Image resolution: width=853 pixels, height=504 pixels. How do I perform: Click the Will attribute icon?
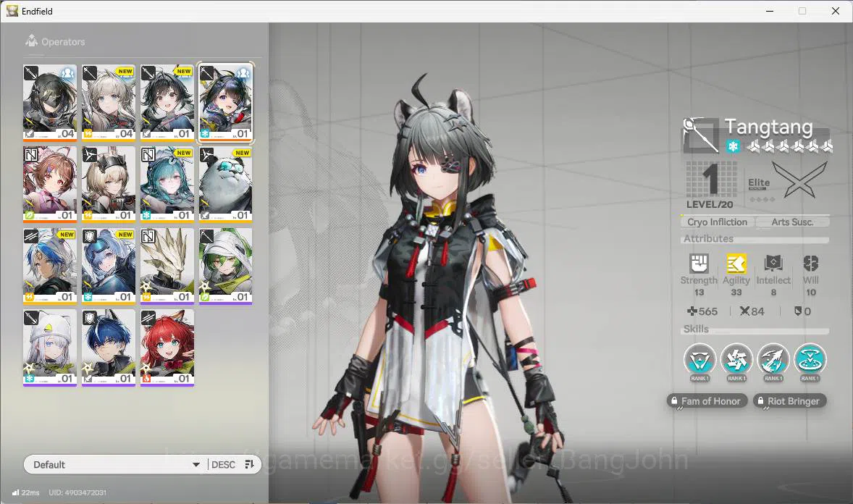point(810,264)
